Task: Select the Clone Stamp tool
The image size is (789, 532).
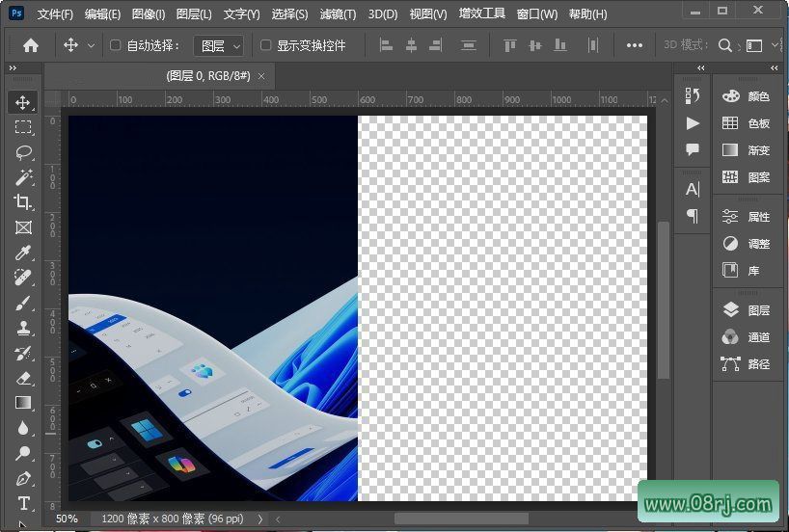Action: (22, 329)
